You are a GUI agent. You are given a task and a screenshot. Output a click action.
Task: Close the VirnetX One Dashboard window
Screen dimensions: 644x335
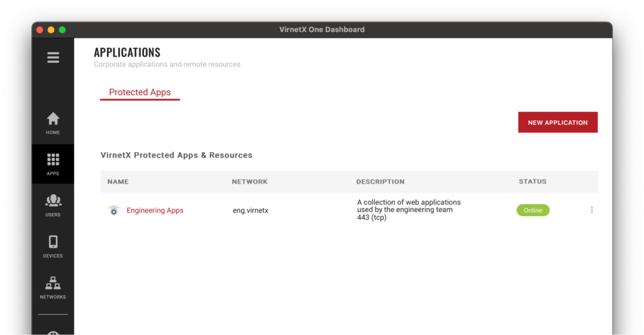tap(40, 30)
